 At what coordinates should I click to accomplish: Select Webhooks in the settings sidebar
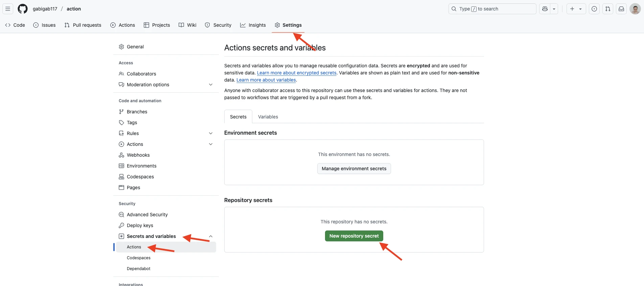click(x=138, y=155)
